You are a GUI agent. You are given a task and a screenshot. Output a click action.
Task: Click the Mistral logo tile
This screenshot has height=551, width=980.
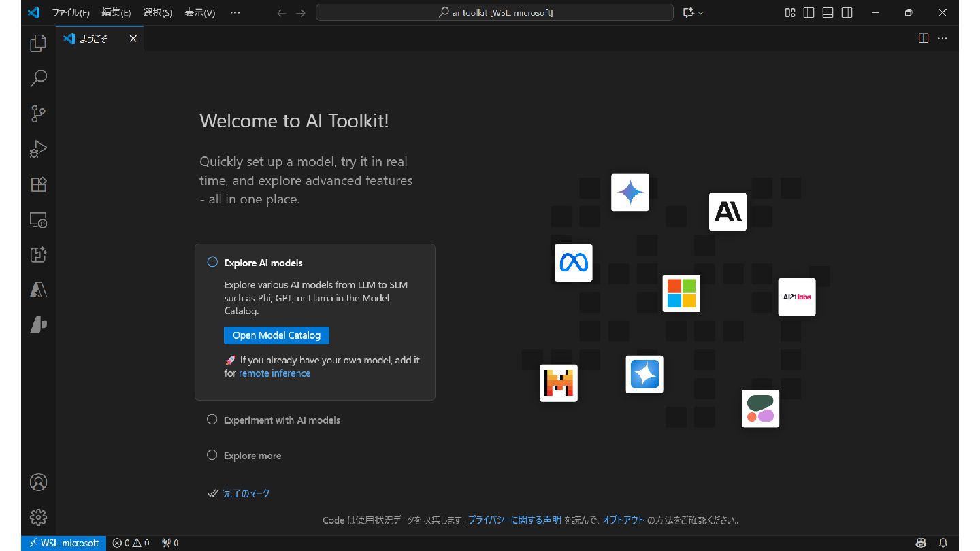[x=559, y=383]
